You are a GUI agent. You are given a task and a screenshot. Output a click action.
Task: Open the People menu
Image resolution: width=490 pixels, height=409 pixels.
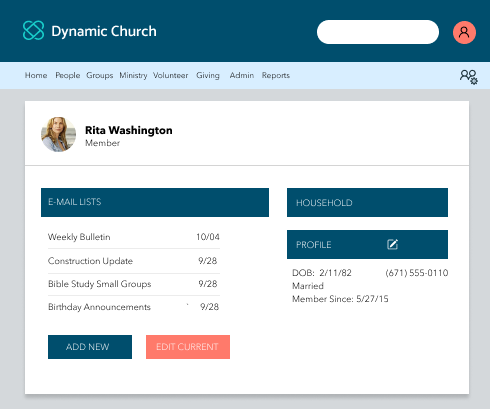tap(68, 75)
